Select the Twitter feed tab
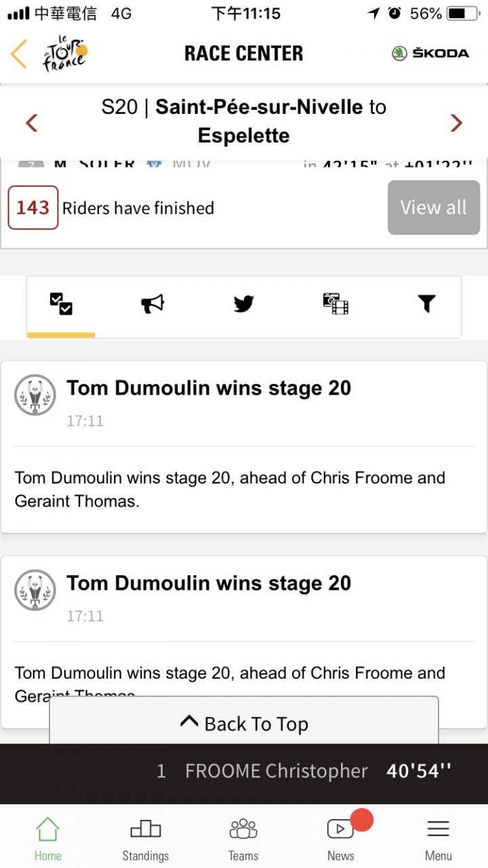The image size is (488, 868). point(244,304)
